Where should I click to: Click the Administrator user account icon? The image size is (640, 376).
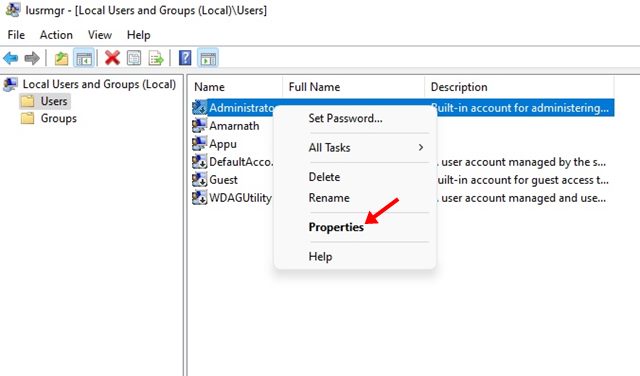tap(200, 107)
